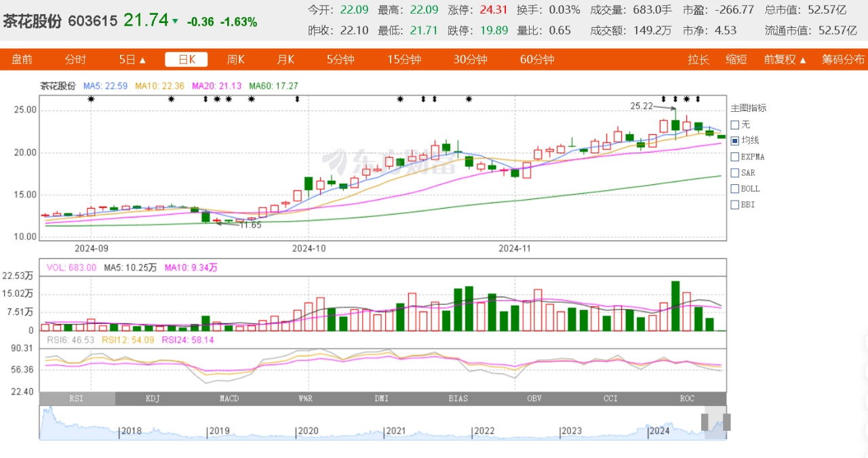Open the 5日 period dropdown

(133, 60)
